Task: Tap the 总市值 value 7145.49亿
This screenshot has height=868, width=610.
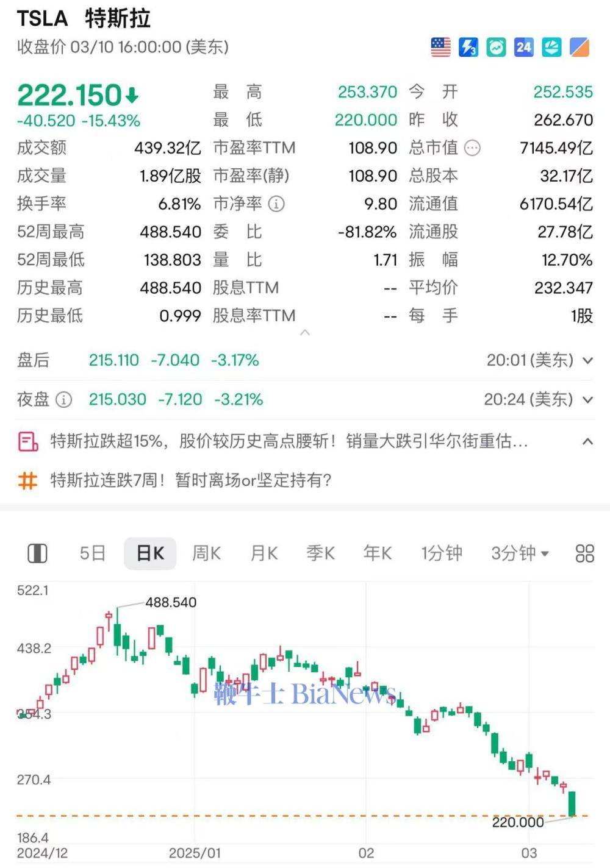Action: click(556, 148)
